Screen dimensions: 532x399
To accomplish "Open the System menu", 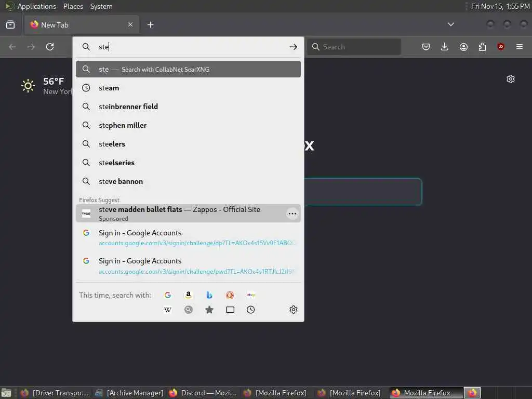I will tap(101, 6).
